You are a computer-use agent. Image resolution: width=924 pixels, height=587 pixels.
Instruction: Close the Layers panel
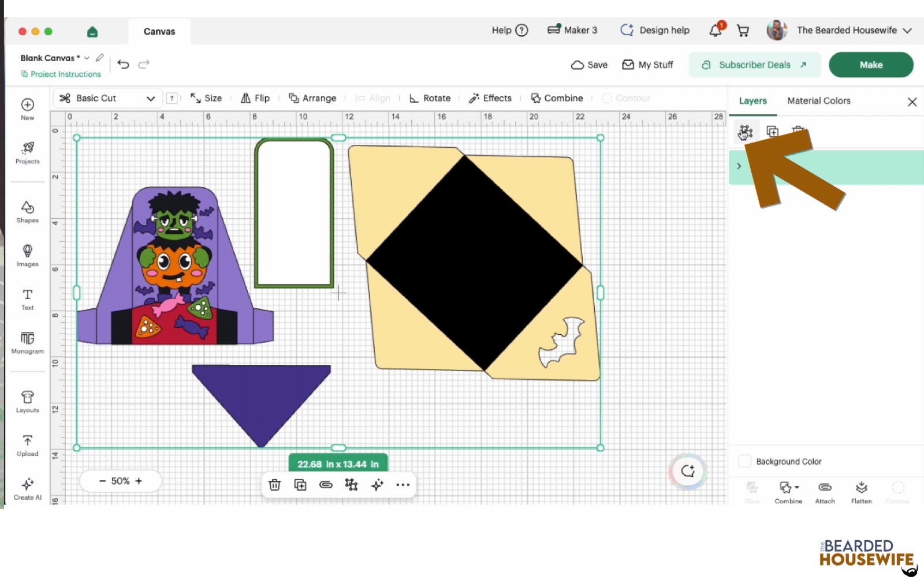tap(912, 102)
